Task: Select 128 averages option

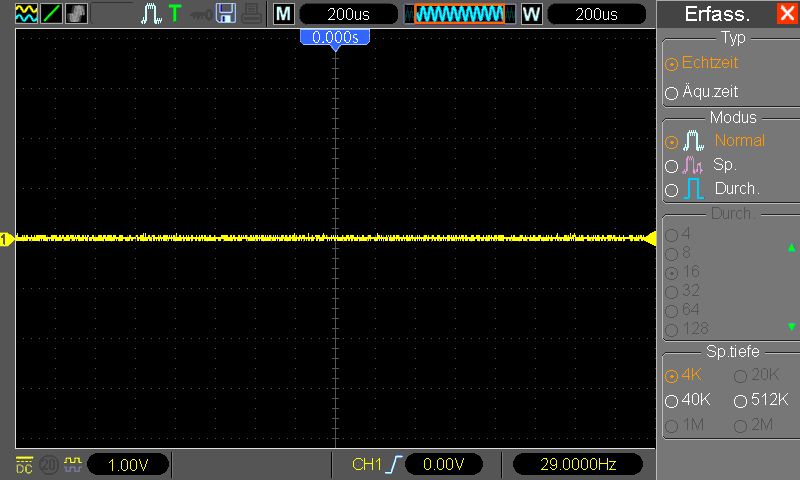Action: pyautogui.click(x=687, y=329)
